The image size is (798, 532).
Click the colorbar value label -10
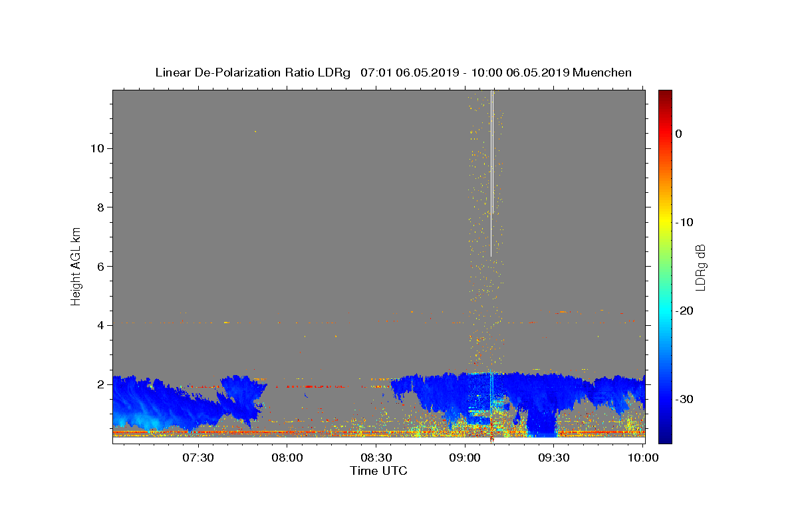(x=685, y=222)
